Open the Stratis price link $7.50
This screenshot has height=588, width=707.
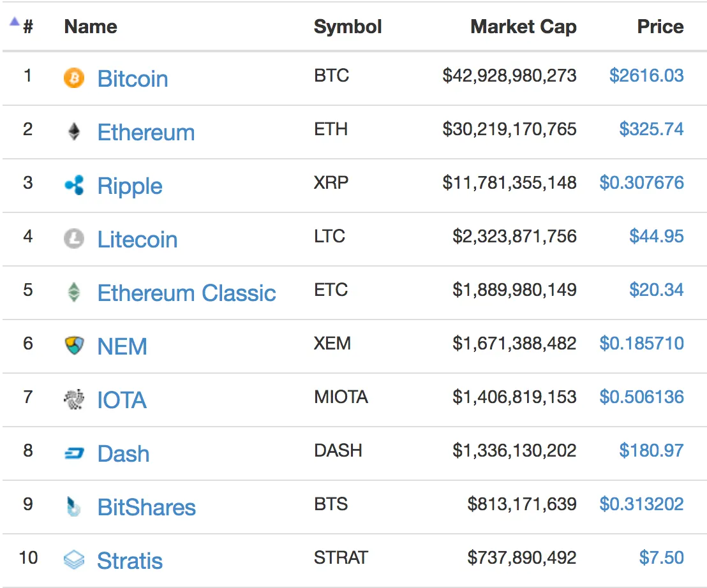662,557
